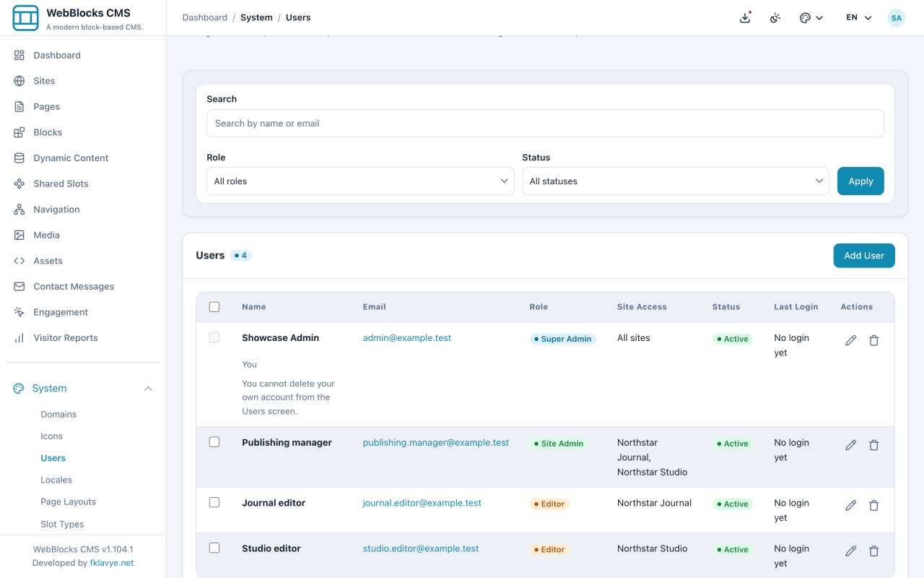The height and width of the screenshot is (578, 924).
Task: Toggle the dark mode theme icon
Action: 775,18
